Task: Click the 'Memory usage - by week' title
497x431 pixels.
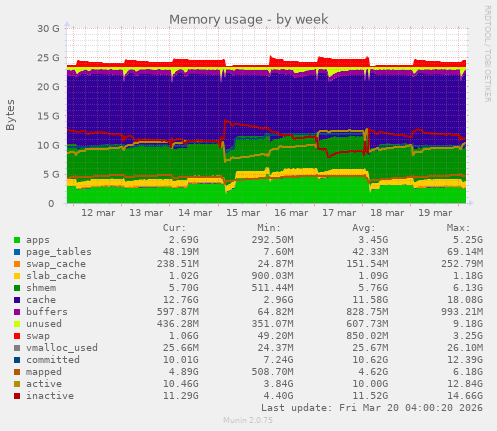Action: click(x=249, y=20)
